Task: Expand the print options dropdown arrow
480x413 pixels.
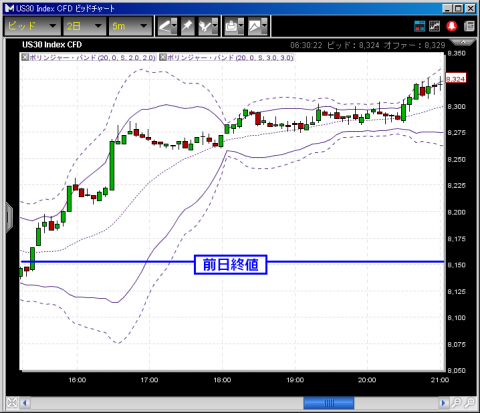Action: pos(241,26)
